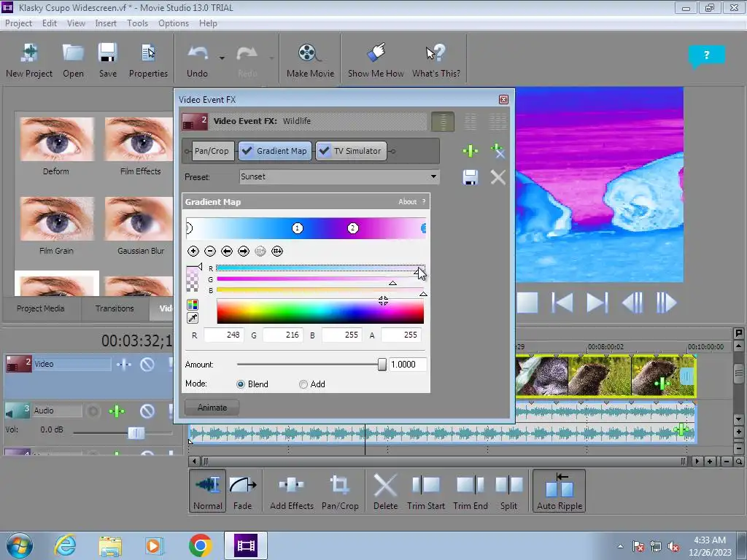The image size is (747, 560).
Task: Click the Animate button
Action: (212, 408)
